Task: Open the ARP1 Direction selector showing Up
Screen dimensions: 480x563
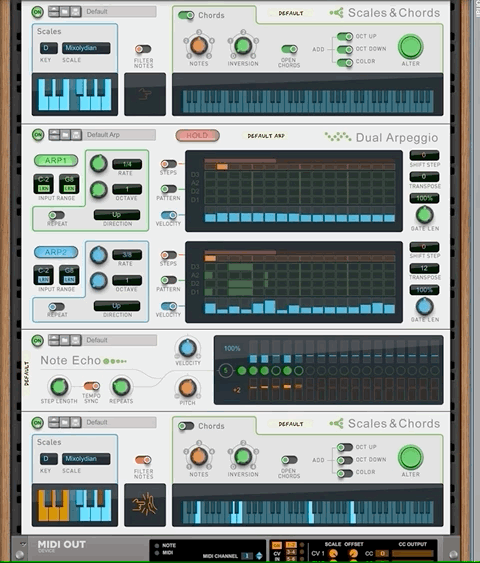Action: tap(117, 215)
